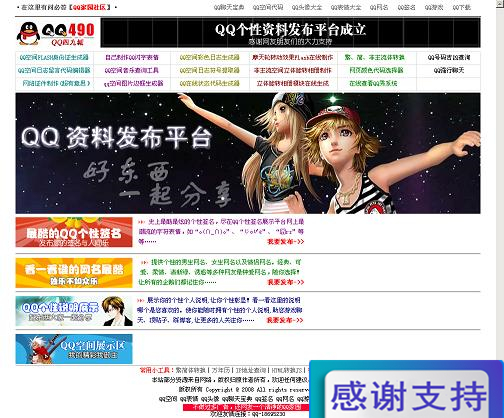
Task: Open 繁简体转换 footer tool link
Action: (x=191, y=370)
